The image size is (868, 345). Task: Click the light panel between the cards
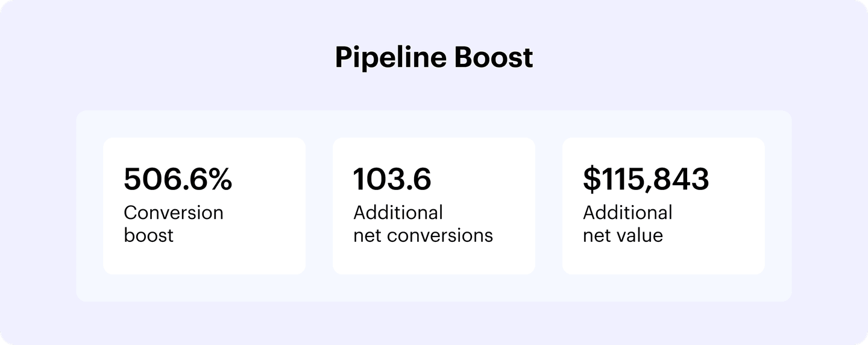[x=319, y=206]
